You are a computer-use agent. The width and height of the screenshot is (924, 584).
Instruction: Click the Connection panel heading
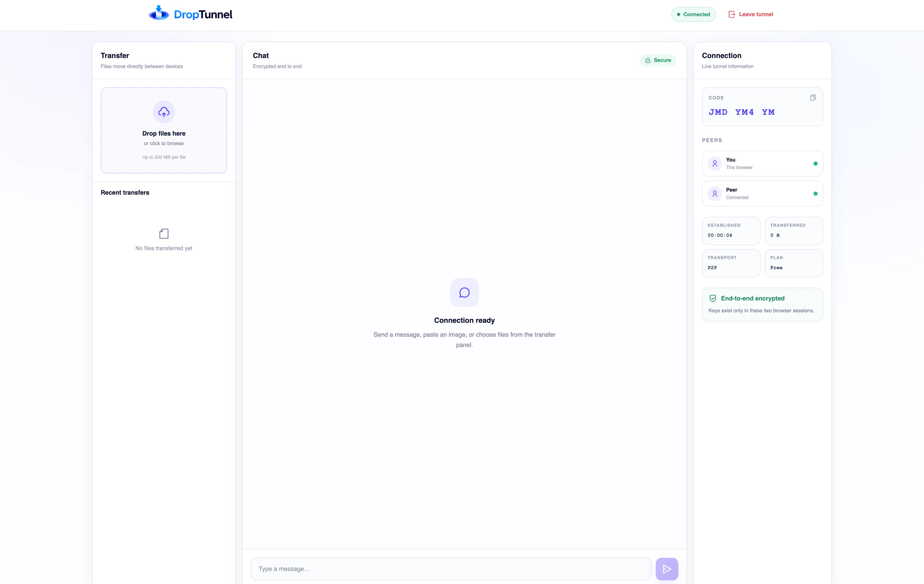pyautogui.click(x=722, y=56)
